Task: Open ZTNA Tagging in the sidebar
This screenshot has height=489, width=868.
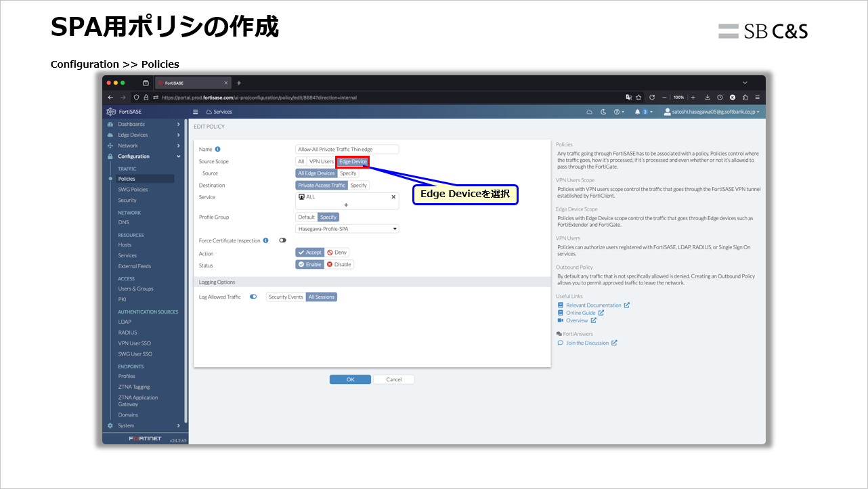Action: pos(134,387)
